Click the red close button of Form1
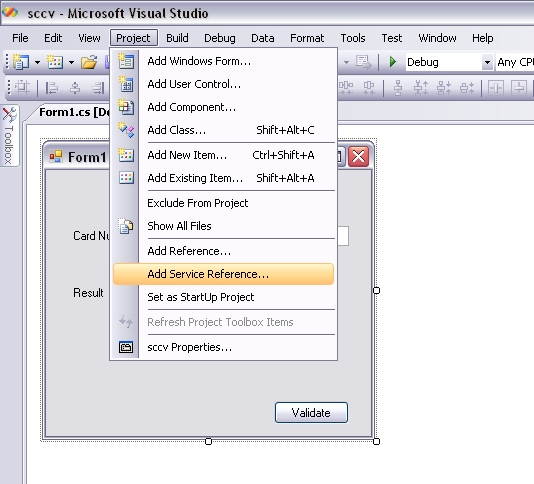The image size is (534, 484). pyautogui.click(x=359, y=157)
